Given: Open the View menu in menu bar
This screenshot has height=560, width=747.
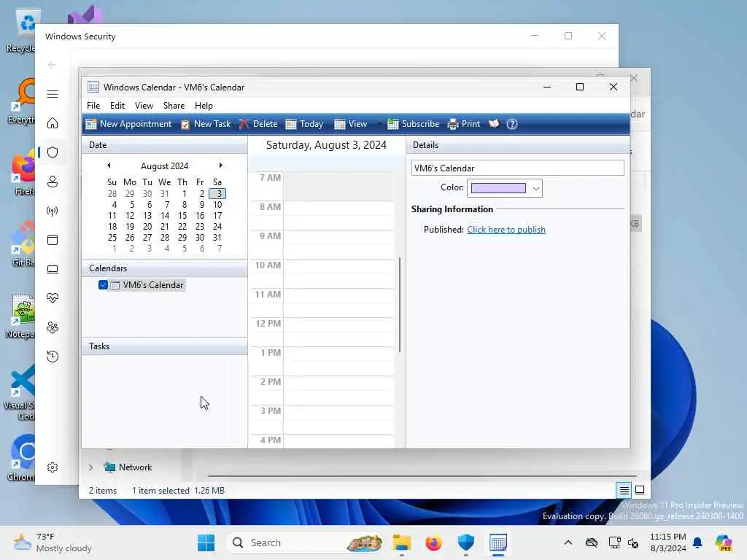Looking at the screenshot, I should tap(144, 106).
